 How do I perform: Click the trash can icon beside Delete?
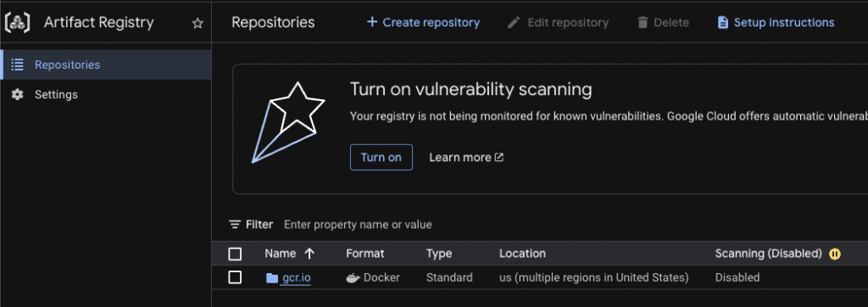click(x=643, y=23)
